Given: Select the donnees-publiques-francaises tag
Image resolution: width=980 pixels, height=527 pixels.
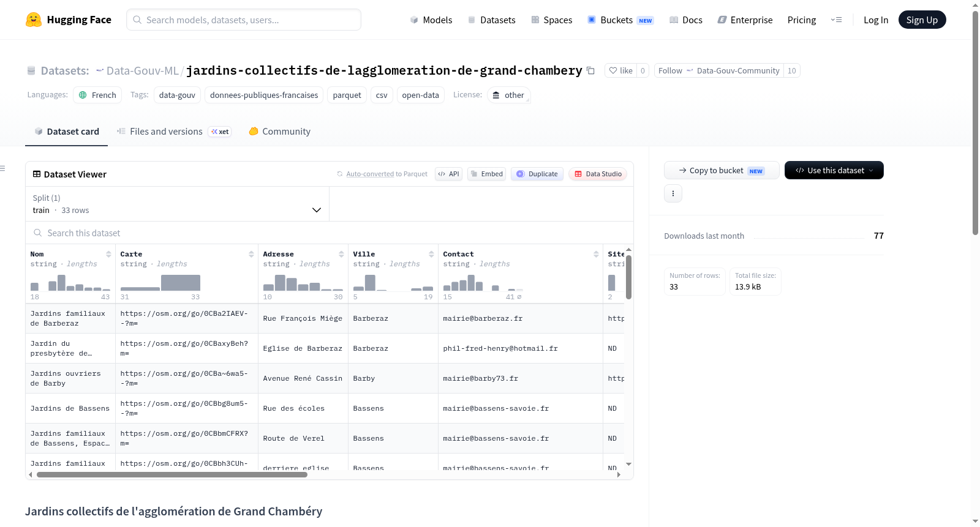Looking at the screenshot, I should click(x=264, y=95).
